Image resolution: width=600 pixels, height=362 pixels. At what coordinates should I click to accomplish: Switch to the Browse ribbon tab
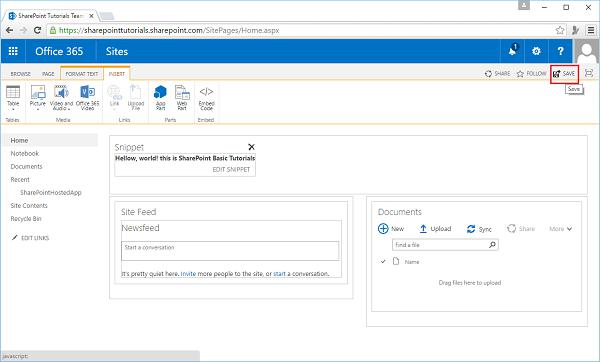pos(21,73)
